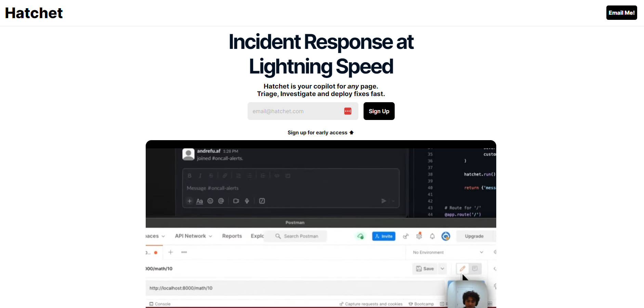Click the slash shortcuts icon in composer
This screenshot has height=308, width=644.
pyautogui.click(x=262, y=201)
